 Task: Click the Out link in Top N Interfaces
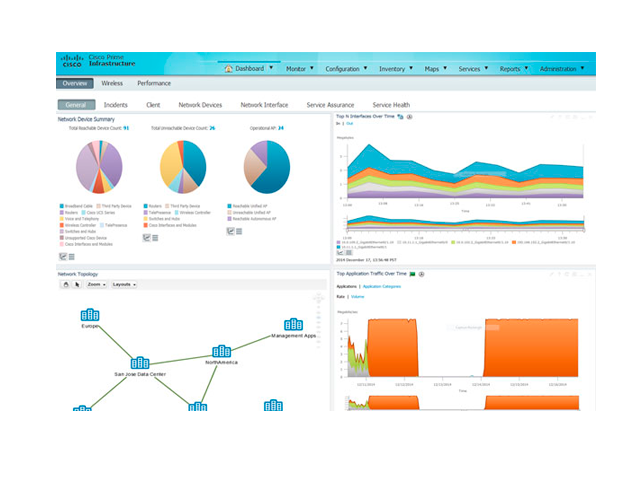(349, 124)
